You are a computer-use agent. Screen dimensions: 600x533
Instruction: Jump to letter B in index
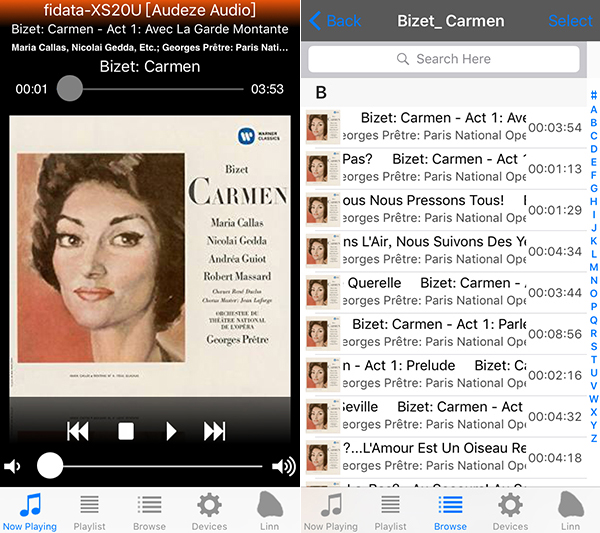click(593, 122)
